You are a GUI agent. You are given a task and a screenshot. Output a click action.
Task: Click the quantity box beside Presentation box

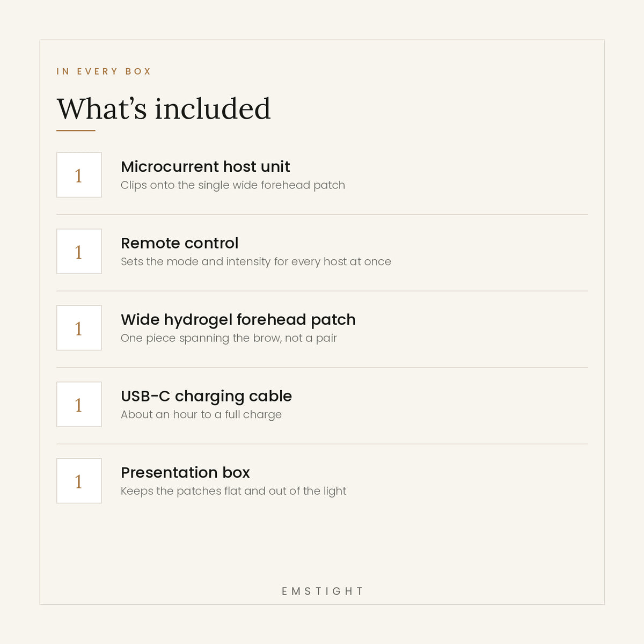click(79, 481)
